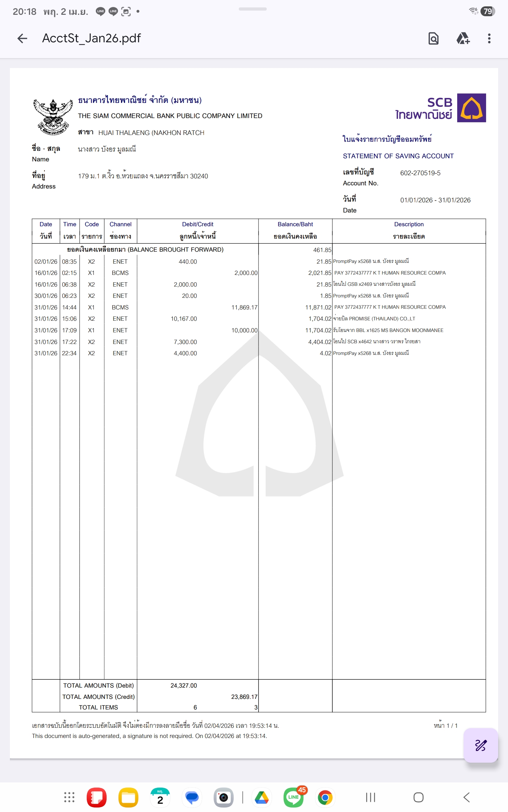Open the three-dot more options menu
This screenshot has height=812, width=508.
click(x=489, y=38)
